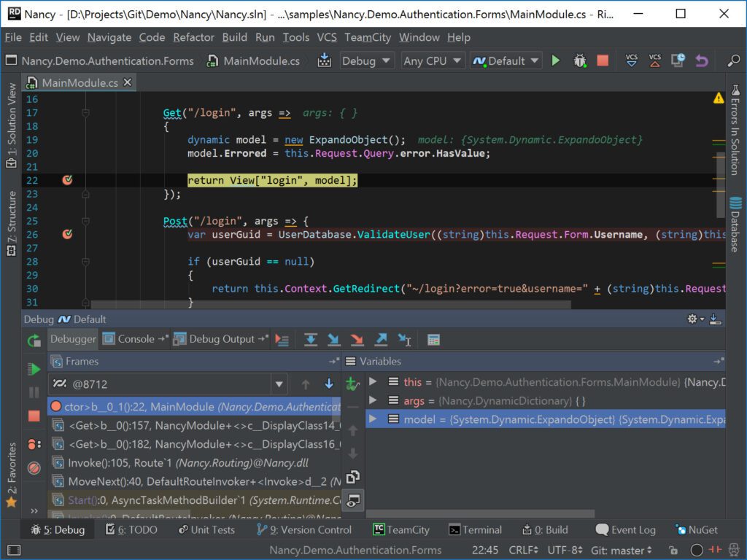Click next frame down arrow
This screenshot has width=747, height=560.
click(x=328, y=384)
